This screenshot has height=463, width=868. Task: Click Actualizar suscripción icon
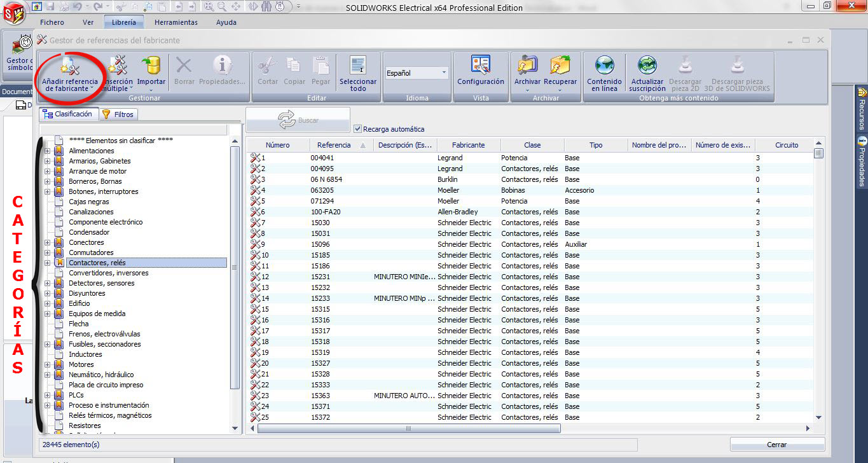click(647, 66)
